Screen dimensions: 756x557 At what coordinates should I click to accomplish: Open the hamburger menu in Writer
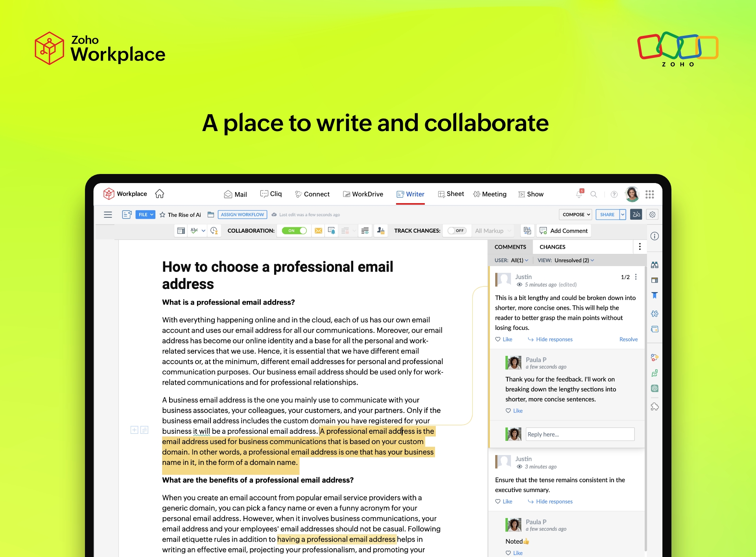tap(108, 215)
